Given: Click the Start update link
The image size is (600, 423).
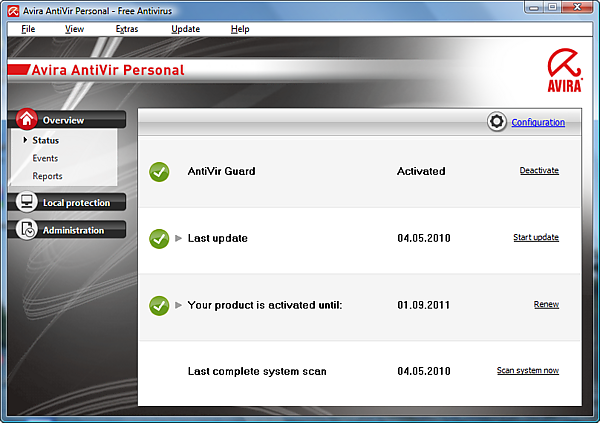Looking at the screenshot, I should [x=536, y=238].
